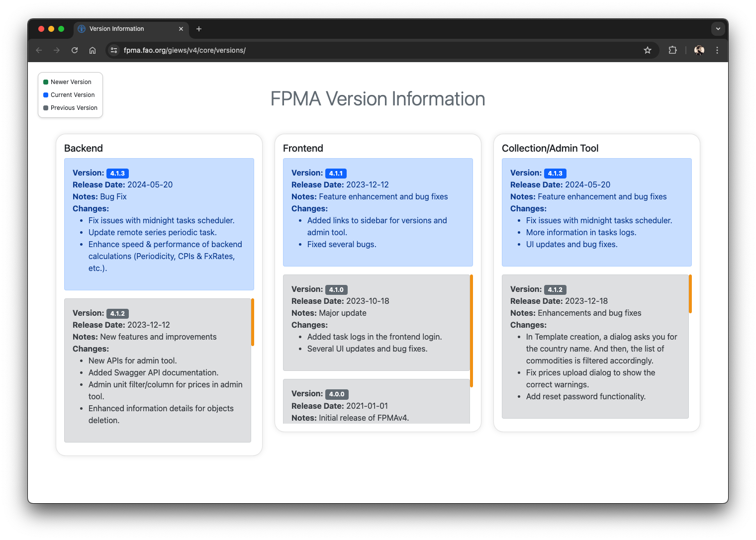Click the Collection/Admin Tool card title

(550, 148)
